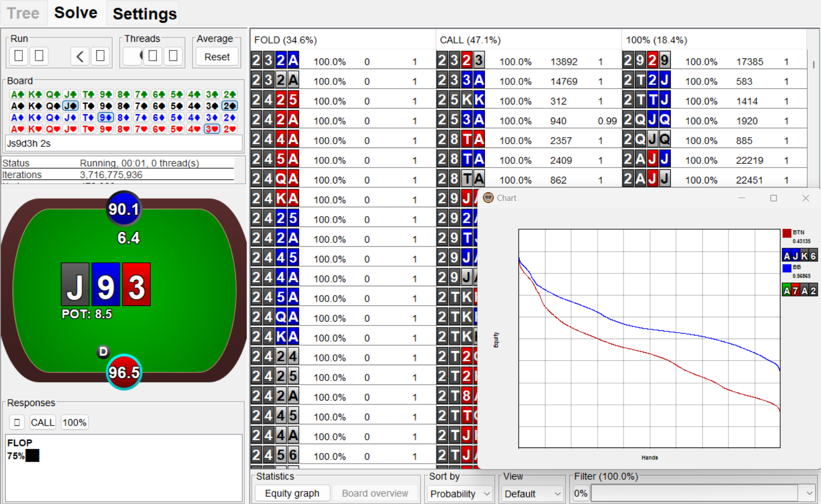Click the bear icon in the Chart window
Viewport: 821px width, 504px height.
[x=488, y=198]
